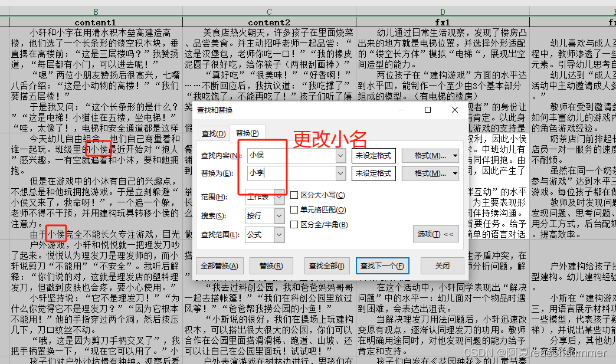
Task: Click 未设定格式 preview beside 查找内容
Action: (373, 156)
